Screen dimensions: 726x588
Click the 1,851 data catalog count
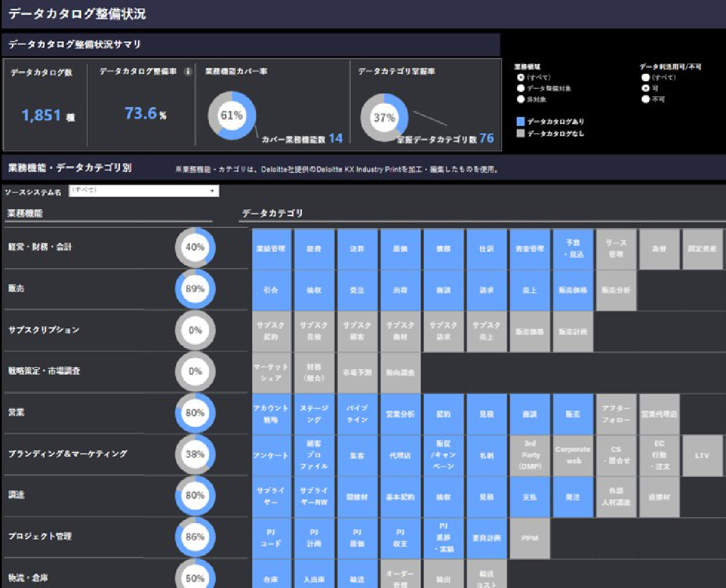[43, 115]
